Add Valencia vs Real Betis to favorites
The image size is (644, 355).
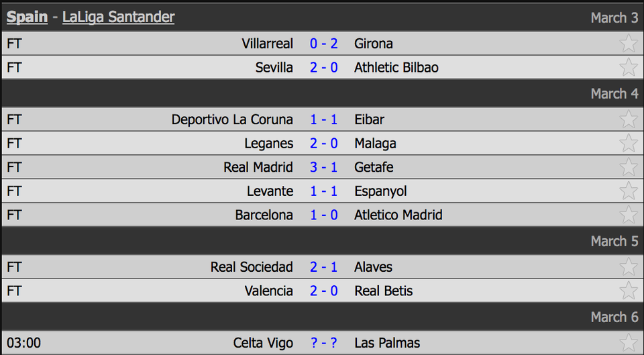(629, 291)
